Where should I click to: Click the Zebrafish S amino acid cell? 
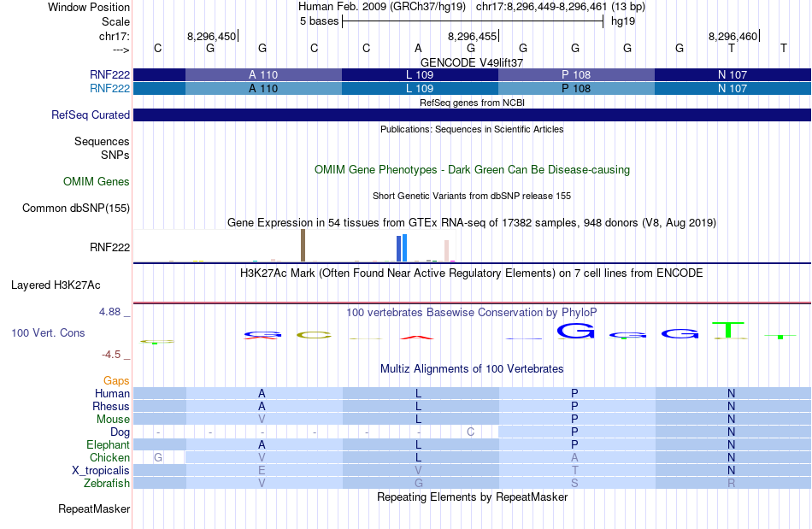pyautogui.click(x=575, y=484)
